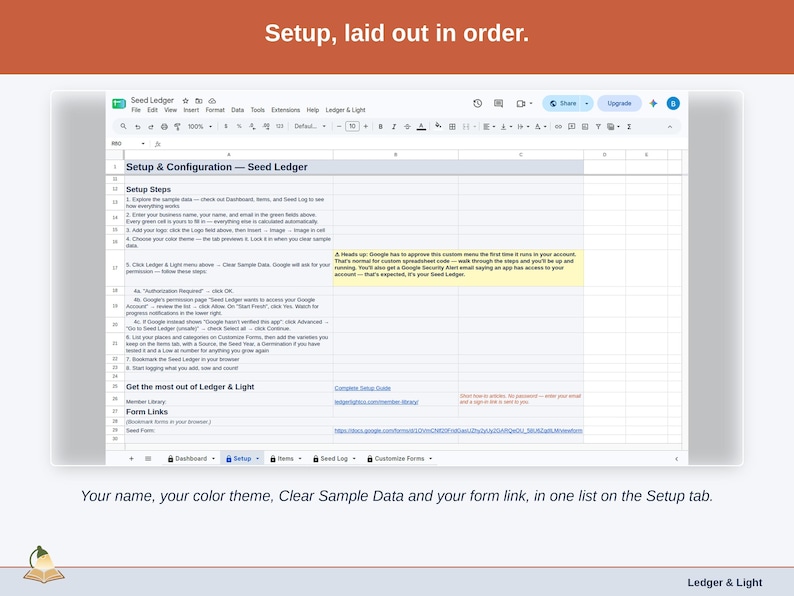
Task: Open the text rotation dropdown
Action: click(x=540, y=127)
